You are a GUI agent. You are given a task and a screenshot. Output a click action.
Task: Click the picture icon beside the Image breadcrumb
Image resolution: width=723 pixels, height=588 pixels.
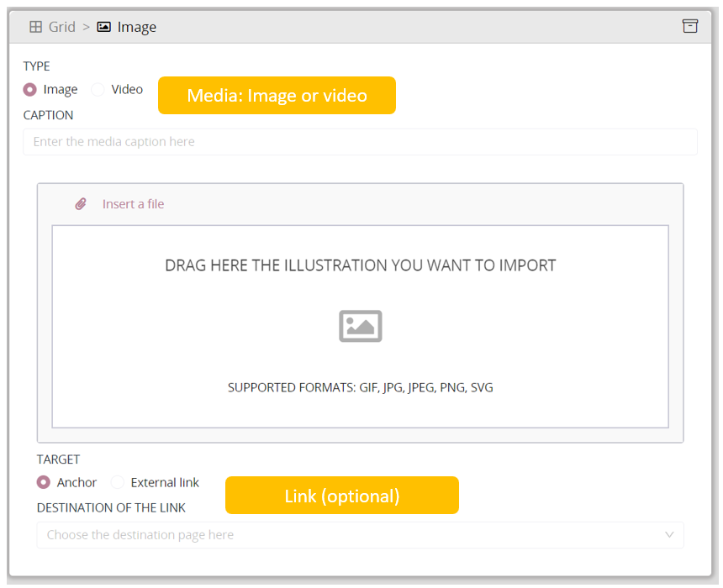click(104, 27)
